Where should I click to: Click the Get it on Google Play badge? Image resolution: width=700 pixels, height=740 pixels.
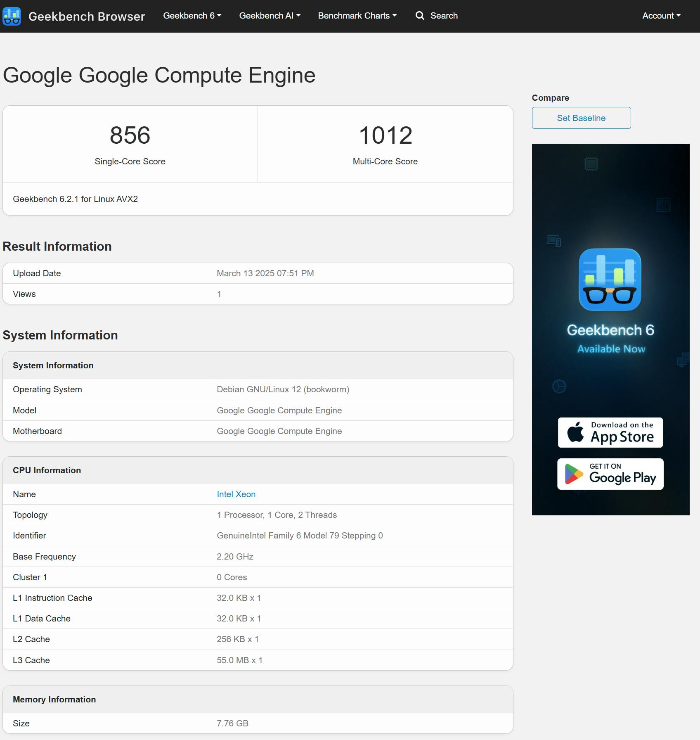click(610, 474)
